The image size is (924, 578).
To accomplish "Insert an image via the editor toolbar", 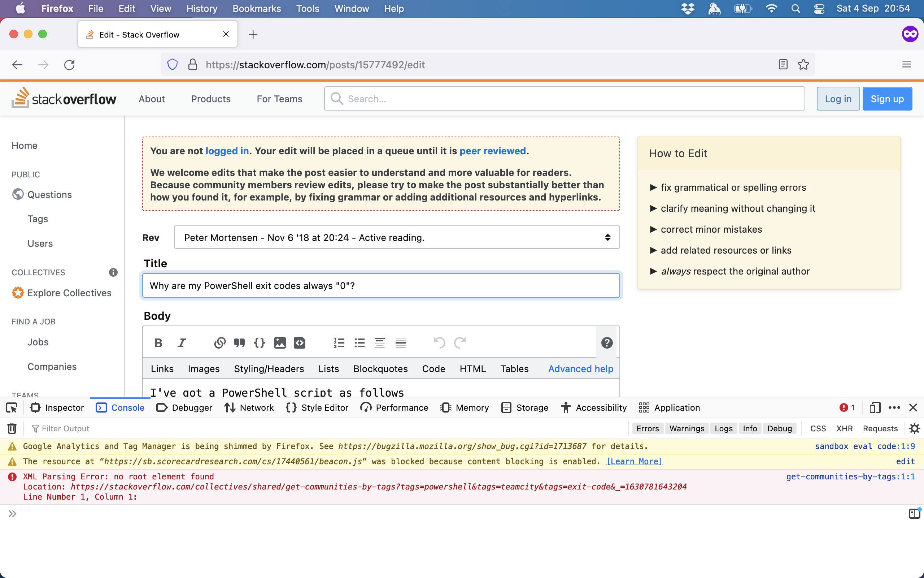I will pos(280,343).
